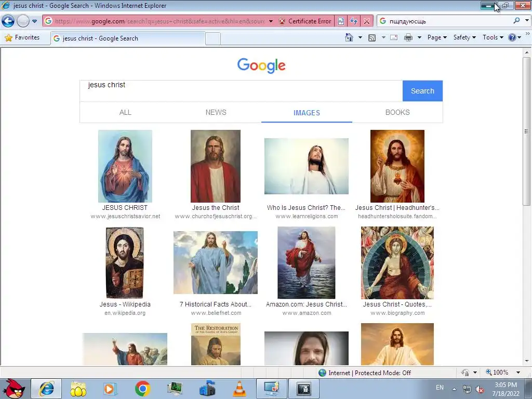Click the Certificate Error indicator

click(305, 21)
